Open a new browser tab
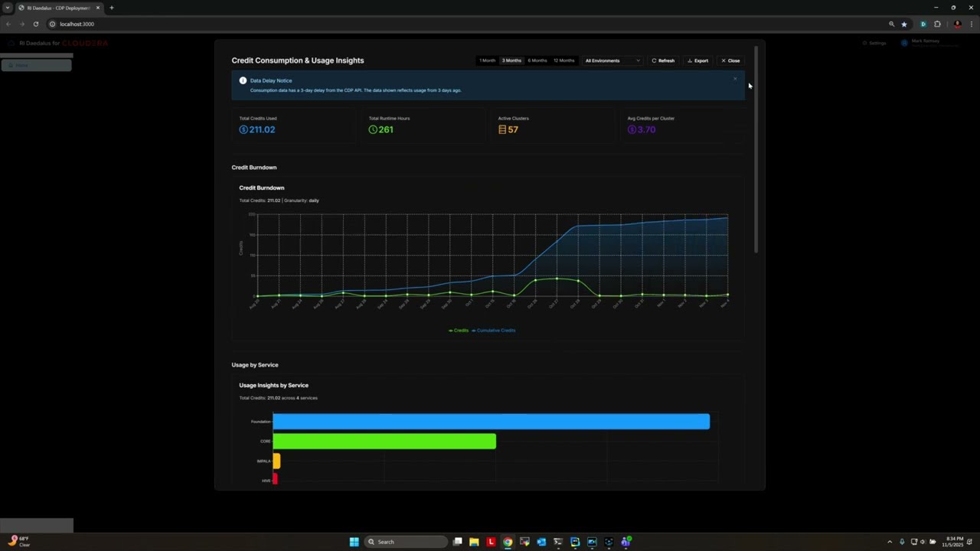The width and height of the screenshot is (980, 551). 111,8
